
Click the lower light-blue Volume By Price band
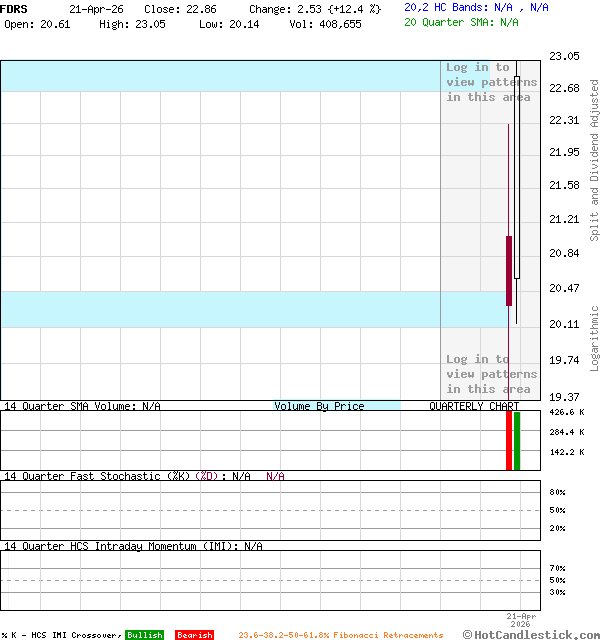(220, 309)
